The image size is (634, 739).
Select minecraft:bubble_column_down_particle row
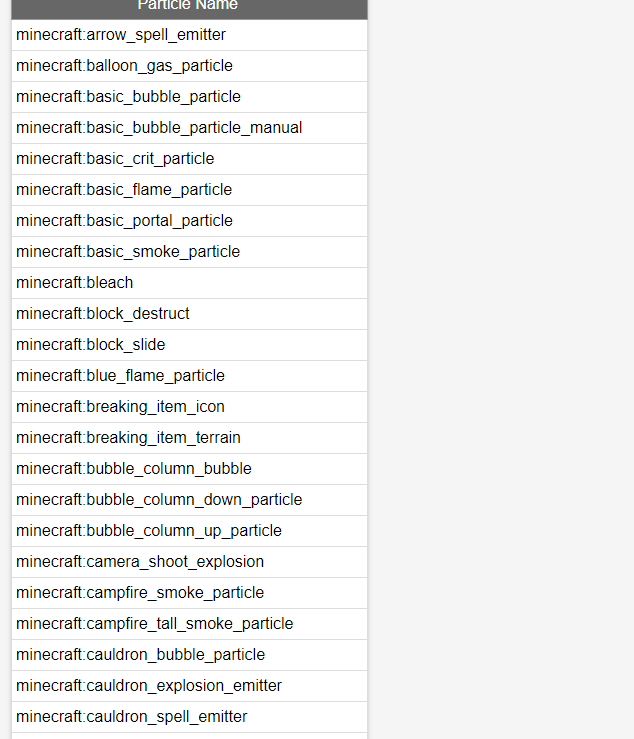pos(189,500)
